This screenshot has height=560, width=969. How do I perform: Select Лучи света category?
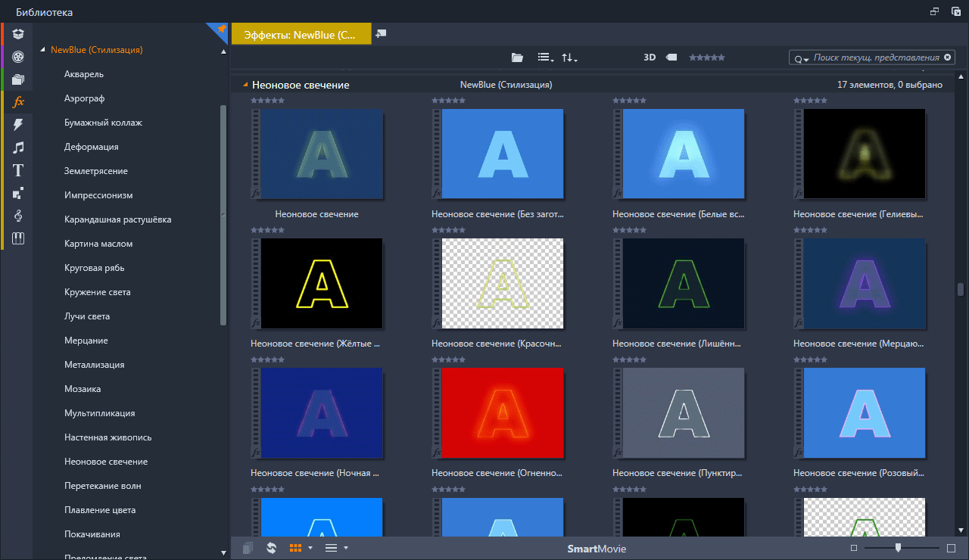point(87,316)
